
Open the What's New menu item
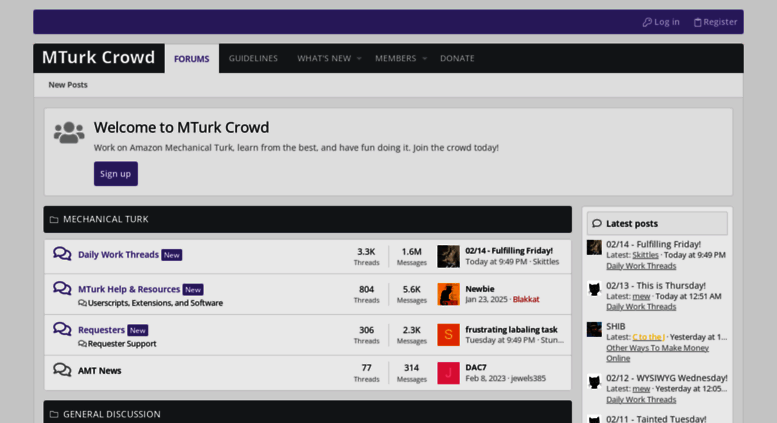(324, 58)
